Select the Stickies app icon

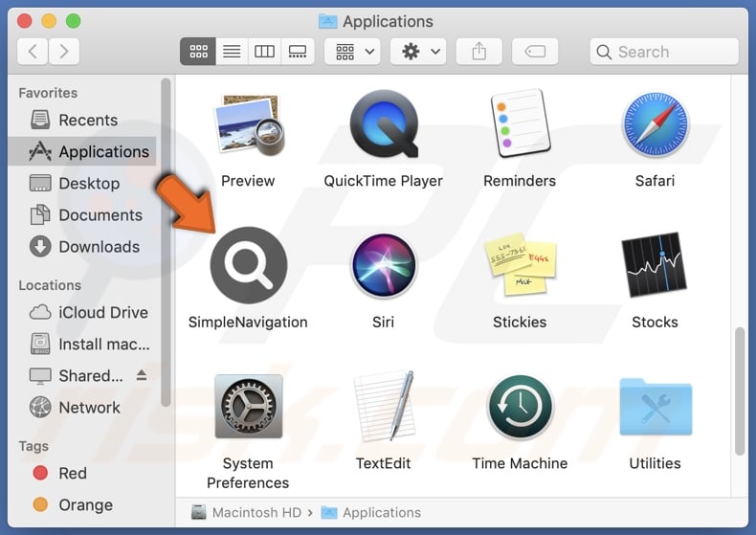click(x=520, y=264)
